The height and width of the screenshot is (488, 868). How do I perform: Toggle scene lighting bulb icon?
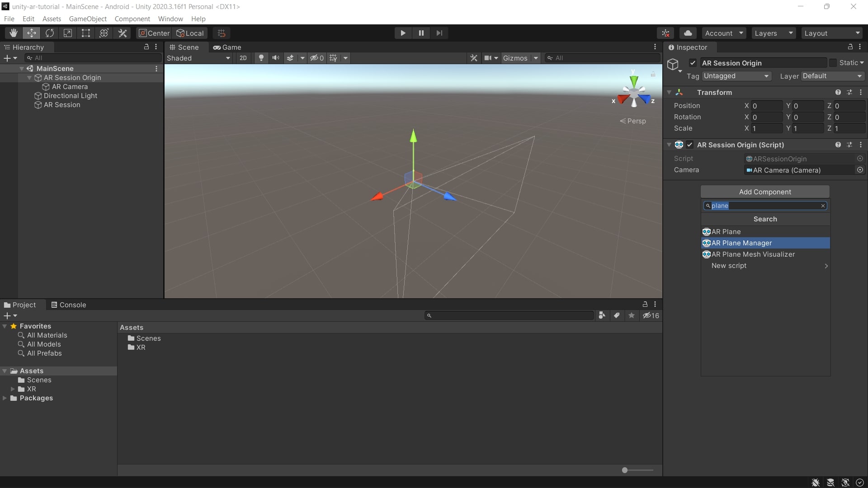pyautogui.click(x=261, y=58)
